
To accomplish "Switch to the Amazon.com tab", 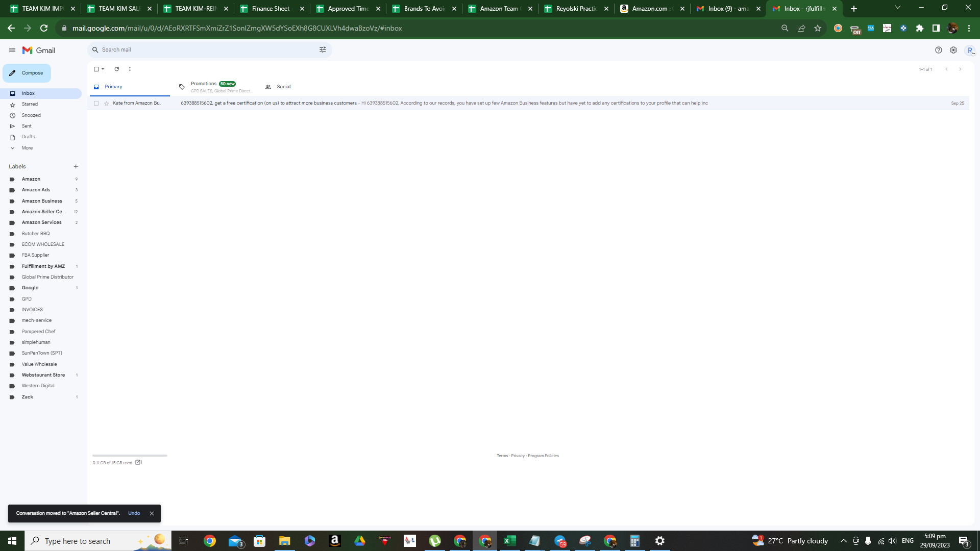I will point(652,9).
